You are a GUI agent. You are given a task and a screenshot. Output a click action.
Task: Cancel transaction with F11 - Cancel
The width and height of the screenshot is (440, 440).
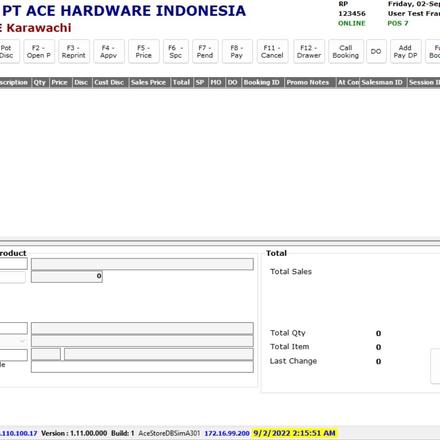(x=272, y=52)
